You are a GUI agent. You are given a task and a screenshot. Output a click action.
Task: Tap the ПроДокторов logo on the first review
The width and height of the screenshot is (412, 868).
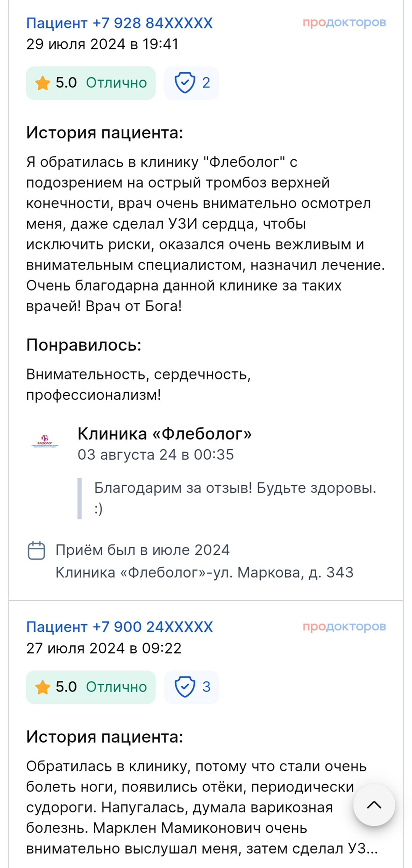(344, 23)
